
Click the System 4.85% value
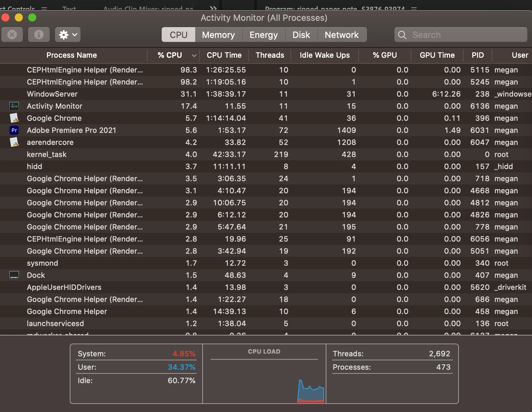(184, 354)
